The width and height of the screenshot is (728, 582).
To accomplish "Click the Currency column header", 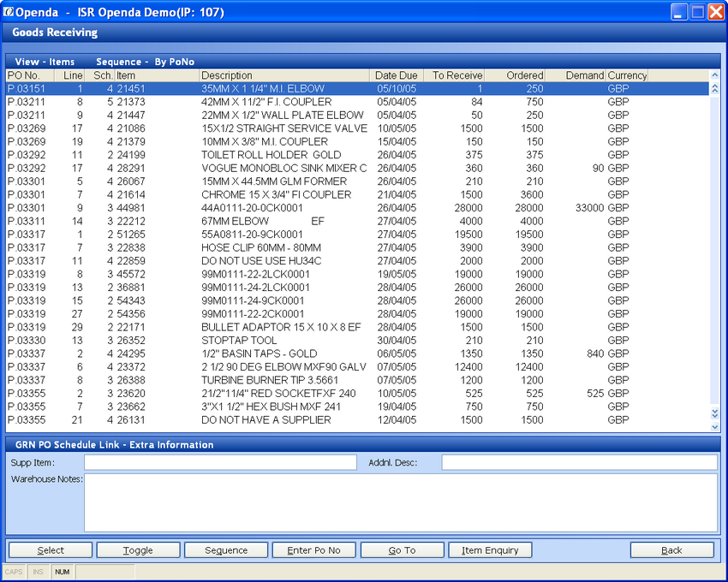I will [627, 75].
